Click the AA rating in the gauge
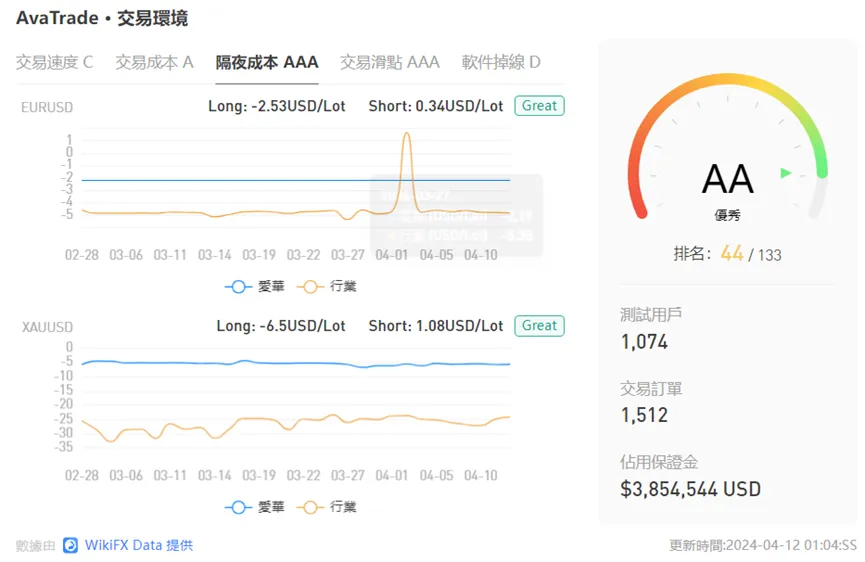The width and height of the screenshot is (865, 562). pos(728,179)
